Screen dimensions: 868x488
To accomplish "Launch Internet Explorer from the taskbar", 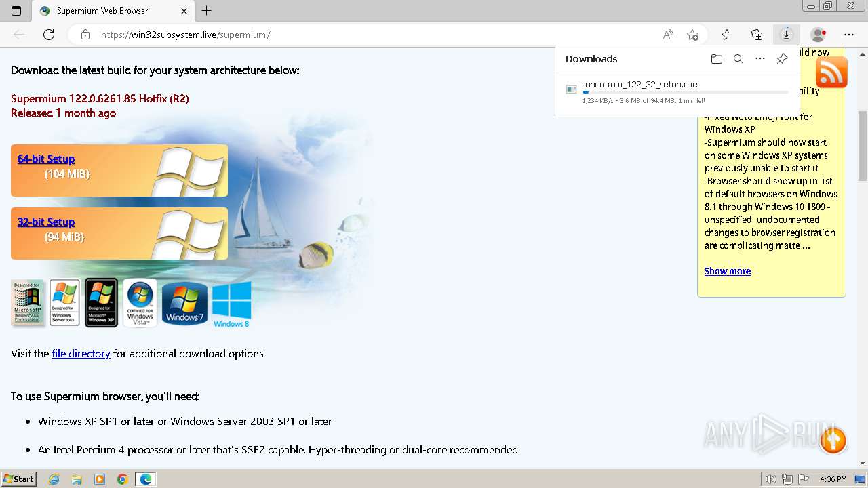I will 54,479.
